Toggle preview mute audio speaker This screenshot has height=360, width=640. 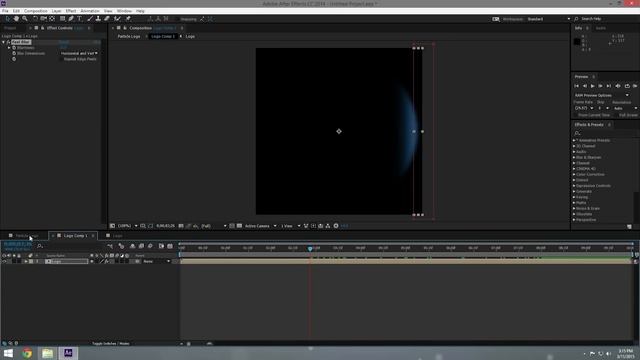[618, 86]
